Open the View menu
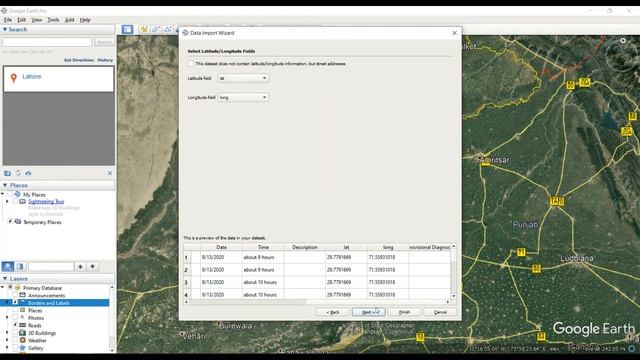The width and height of the screenshot is (640, 360). (x=37, y=20)
